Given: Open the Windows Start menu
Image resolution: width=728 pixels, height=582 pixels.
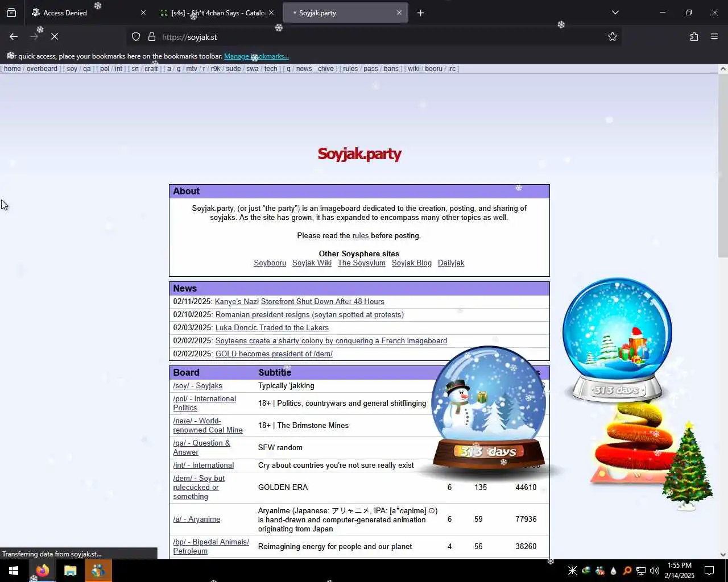Looking at the screenshot, I should click(14, 571).
